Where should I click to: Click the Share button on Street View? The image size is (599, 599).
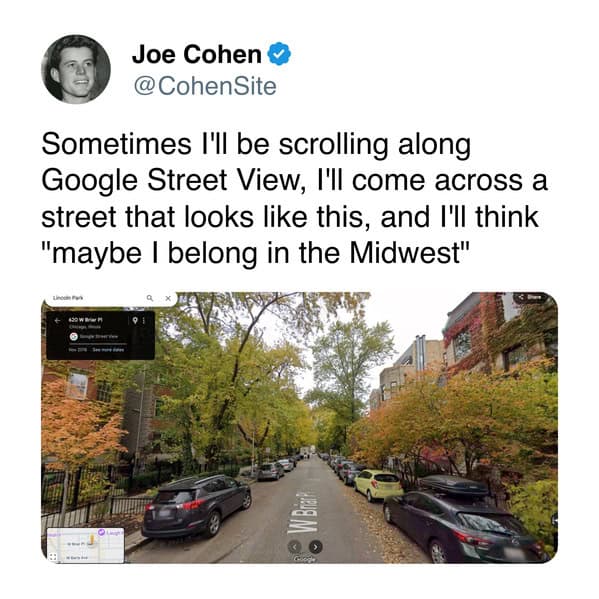(x=530, y=297)
